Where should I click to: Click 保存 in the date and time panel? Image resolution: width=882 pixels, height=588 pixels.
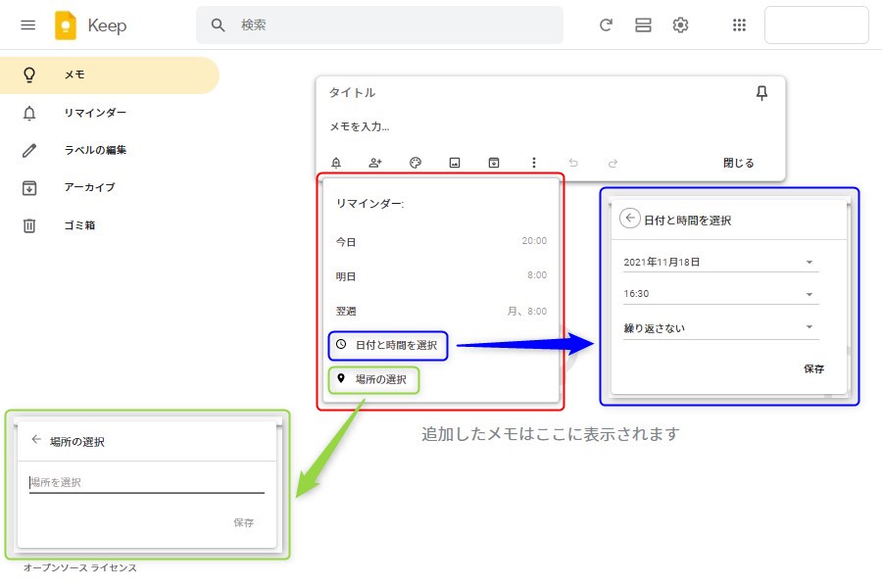coord(813,369)
